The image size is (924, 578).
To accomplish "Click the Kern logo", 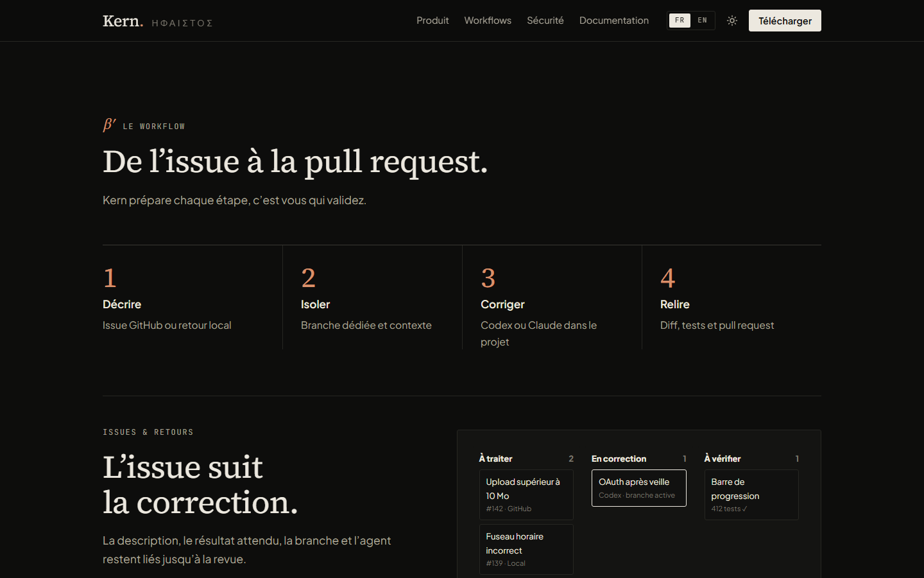I will click(123, 21).
